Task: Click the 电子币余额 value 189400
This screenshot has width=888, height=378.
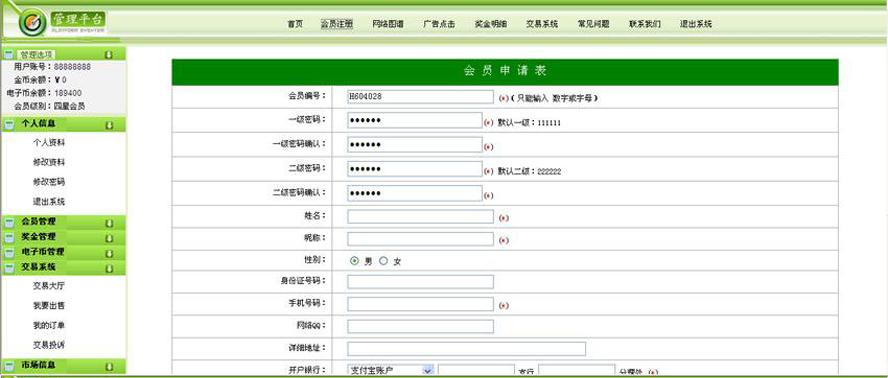Action: point(68,93)
